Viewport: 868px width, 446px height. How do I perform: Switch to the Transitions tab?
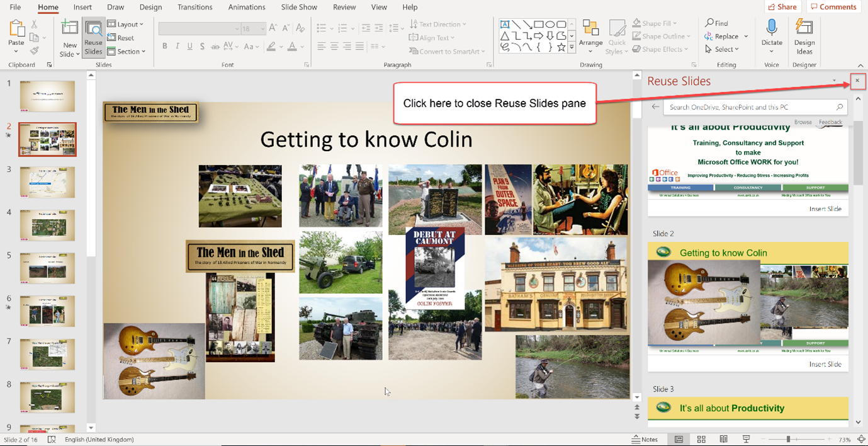coord(194,7)
